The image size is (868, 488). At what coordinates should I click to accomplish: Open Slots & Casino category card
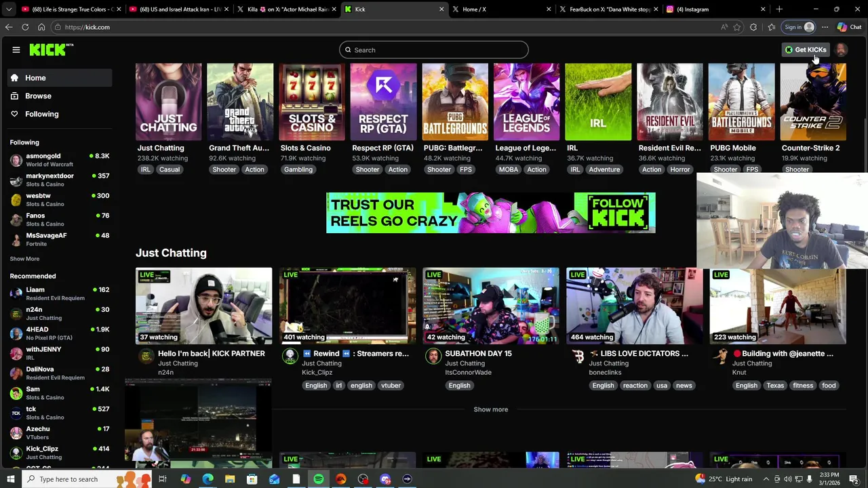[311, 102]
